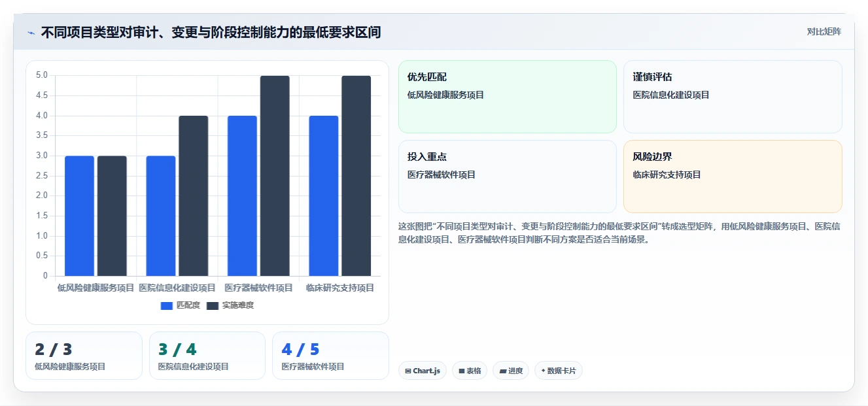Viewport: 868px width, 406px height.
Task: Click the Chart.js tag chip
Action: coord(422,371)
